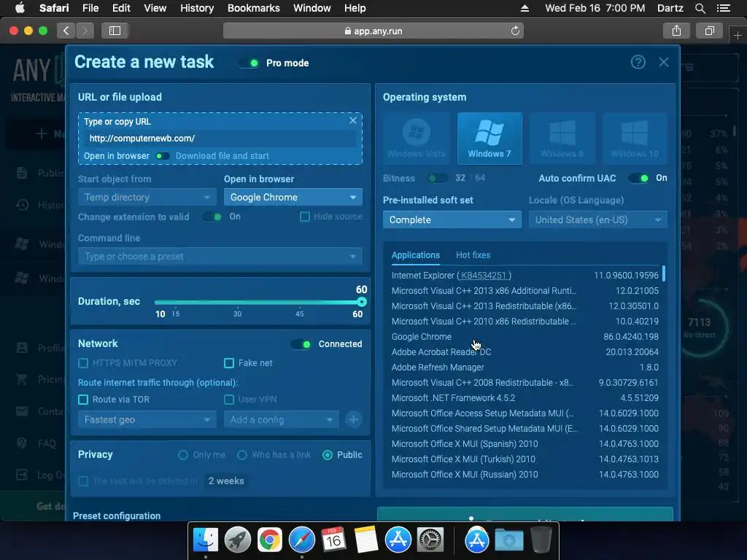The image size is (747, 560).
Task: Open the Trash in the dock
Action: (541, 540)
